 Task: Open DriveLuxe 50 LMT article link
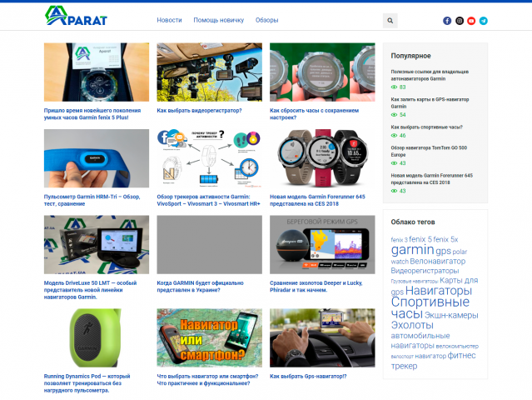tap(90, 290)
